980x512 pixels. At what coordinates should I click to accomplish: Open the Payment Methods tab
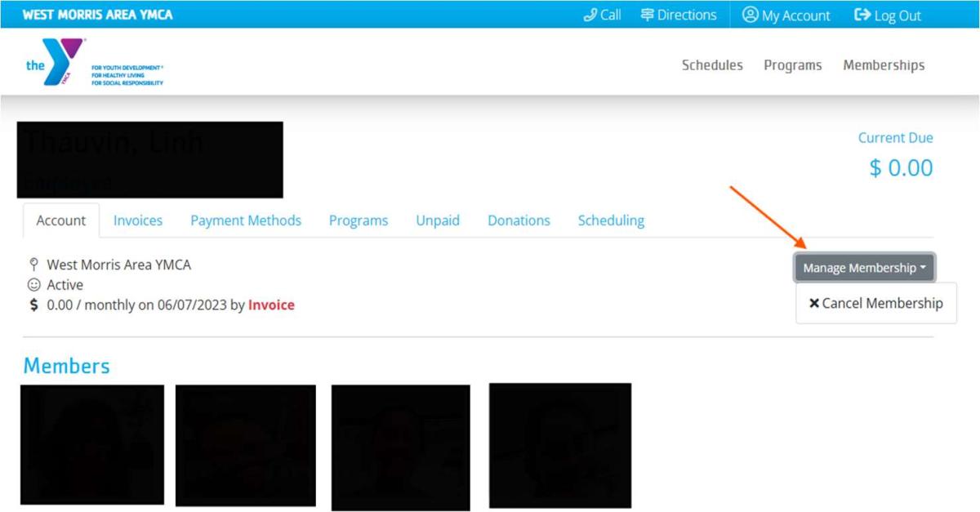[246, 220]
